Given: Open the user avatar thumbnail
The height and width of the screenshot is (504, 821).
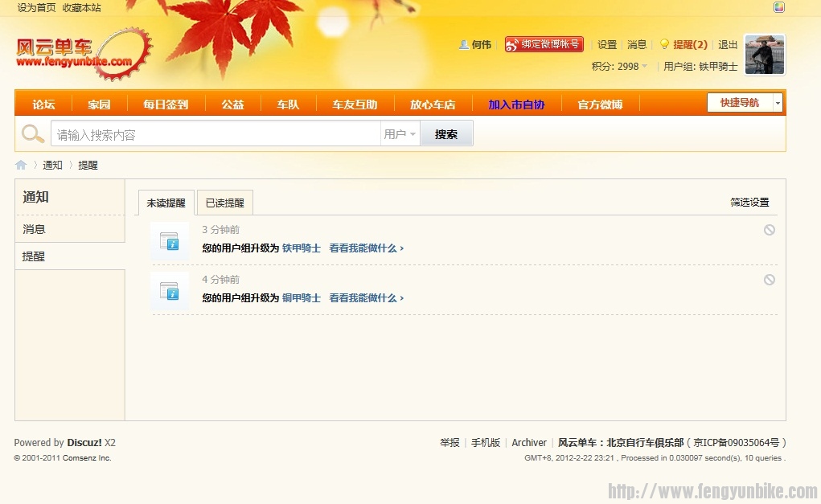Looking at the screenshot, I should pos(764,55).
